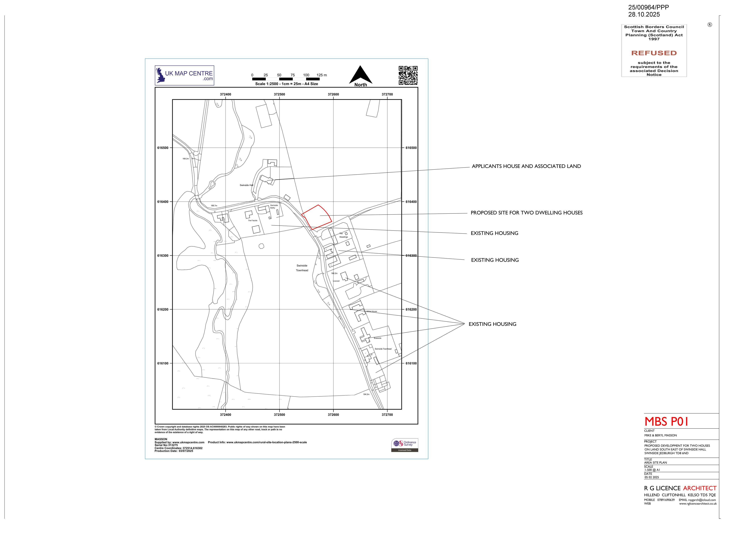
Task: Click the QR code on the map header
Action: [408, 75]
